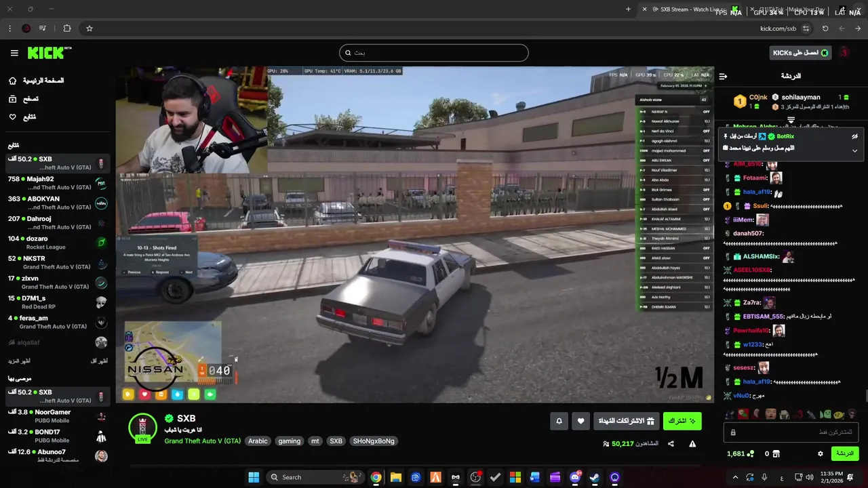Select the mt tag

tap(315, 441)
